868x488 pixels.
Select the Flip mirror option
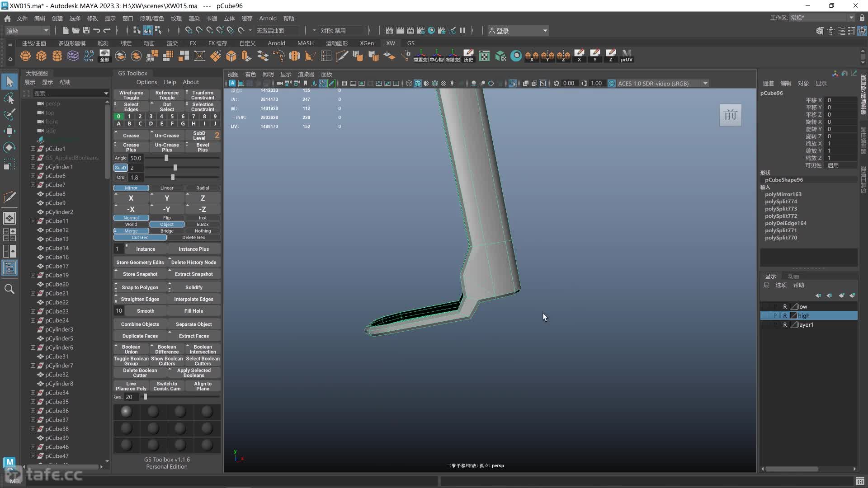pyautogui.click(x=167, y=218)
